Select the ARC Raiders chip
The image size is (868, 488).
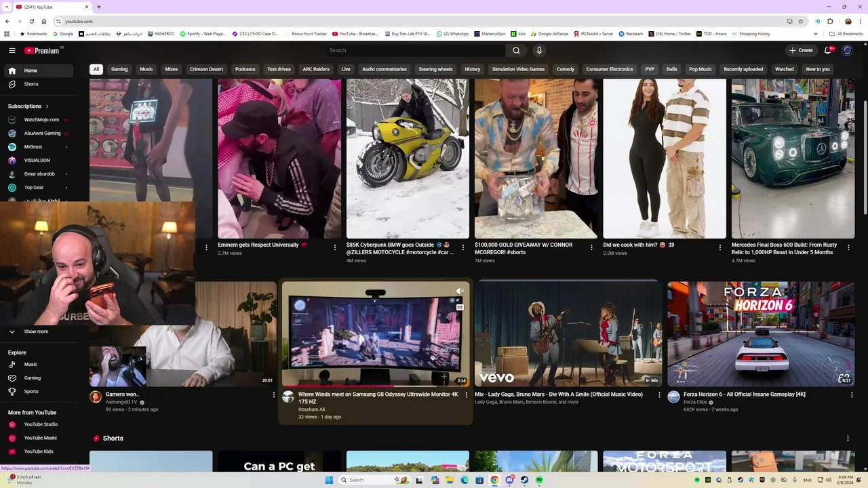(x=316, y=69)
